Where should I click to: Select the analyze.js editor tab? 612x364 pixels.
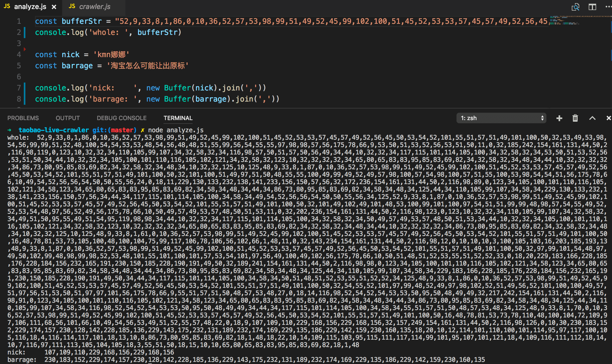click(30, 7)
